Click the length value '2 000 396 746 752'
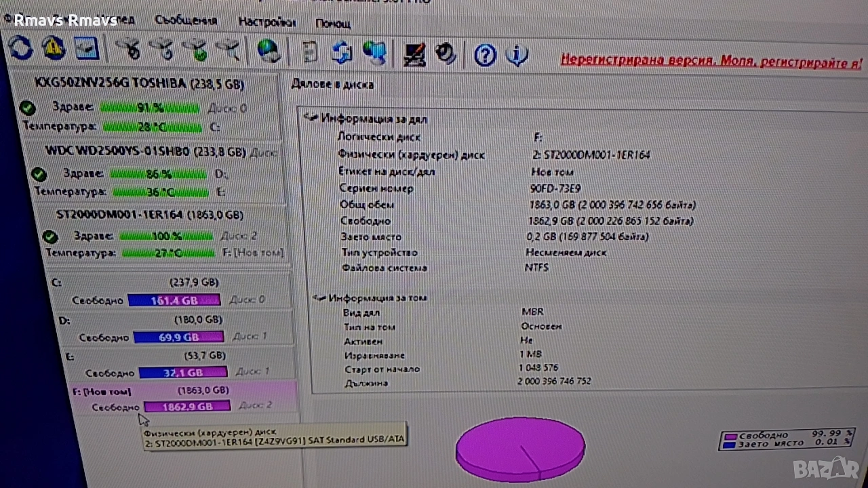The width and height of the screenshot is (868, 488). [554, 382]
